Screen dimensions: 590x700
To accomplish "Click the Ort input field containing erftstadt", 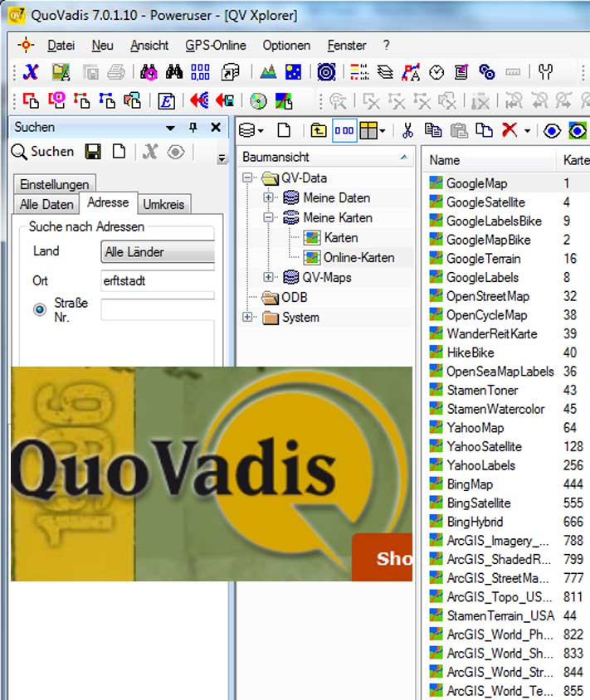I will (158, 281).
